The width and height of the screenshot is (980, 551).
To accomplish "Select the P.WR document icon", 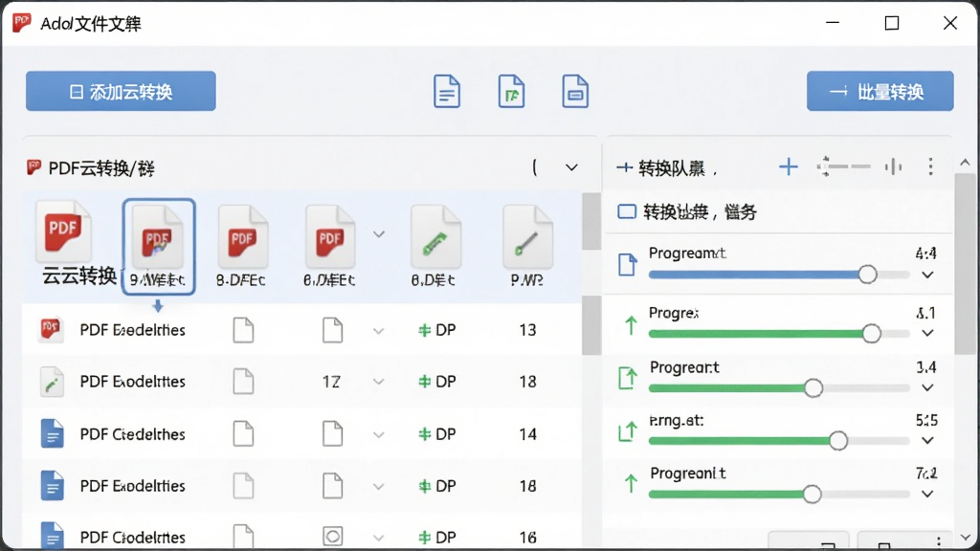I will click(527, 238).
